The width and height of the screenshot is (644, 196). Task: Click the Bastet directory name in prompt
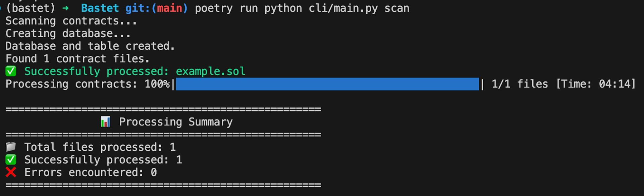[100, 8]
